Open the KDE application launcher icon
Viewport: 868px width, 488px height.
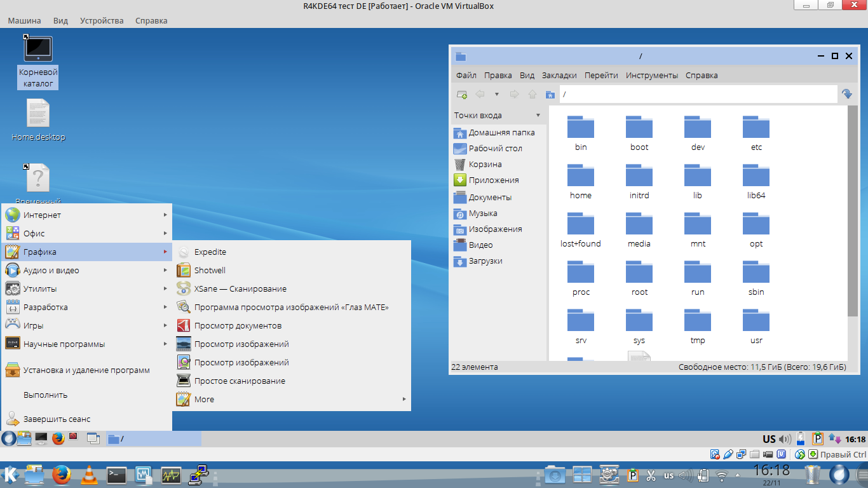10,475
